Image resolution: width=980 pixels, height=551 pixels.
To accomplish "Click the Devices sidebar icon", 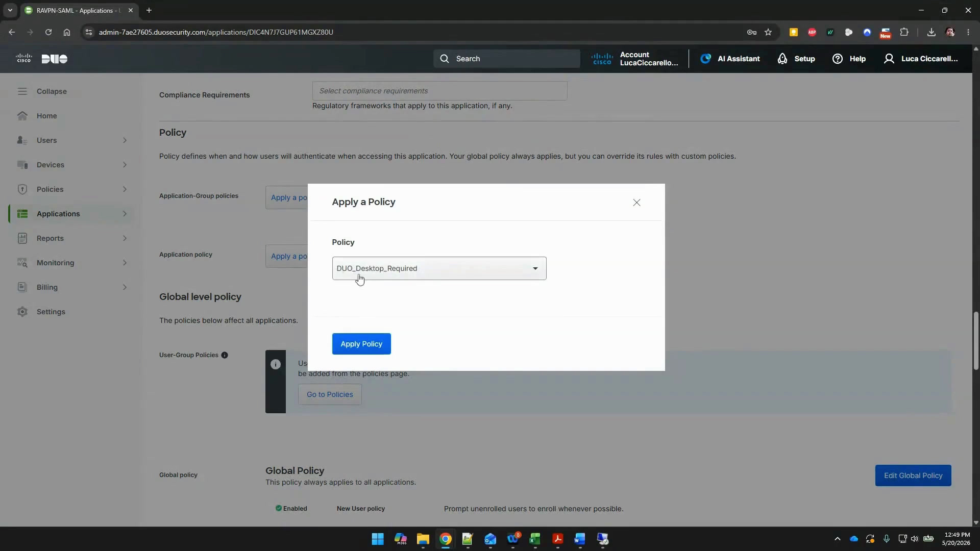I will click(x=22, y=165).
